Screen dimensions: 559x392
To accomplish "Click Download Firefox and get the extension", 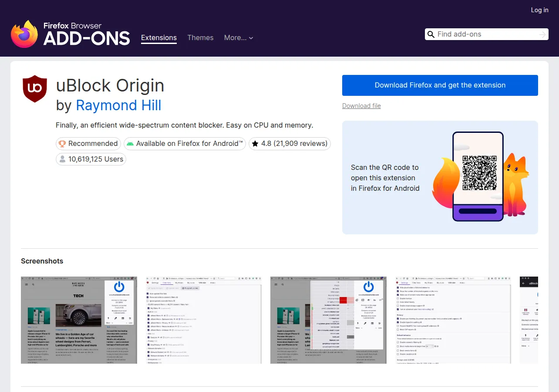I will tap(440, 85).
